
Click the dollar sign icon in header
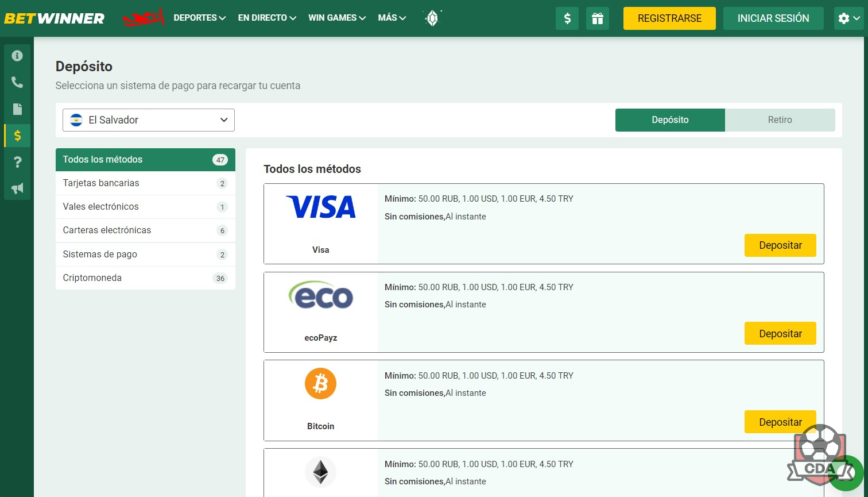coord(567,18)
